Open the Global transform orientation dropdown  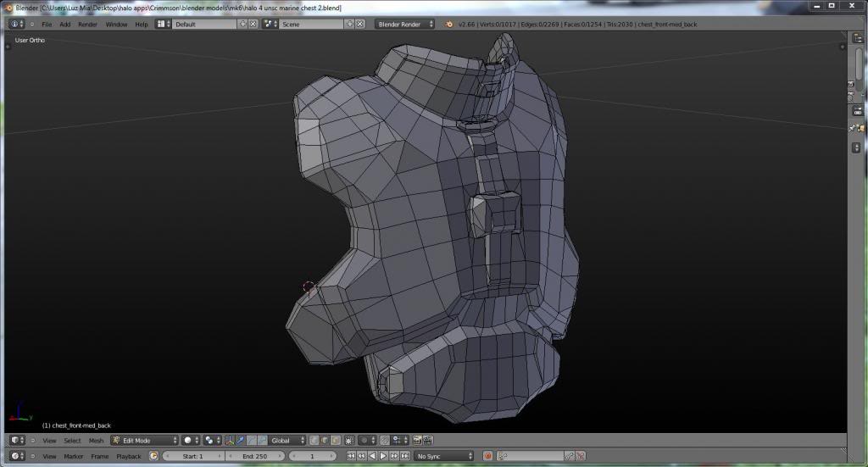[287, 441]
